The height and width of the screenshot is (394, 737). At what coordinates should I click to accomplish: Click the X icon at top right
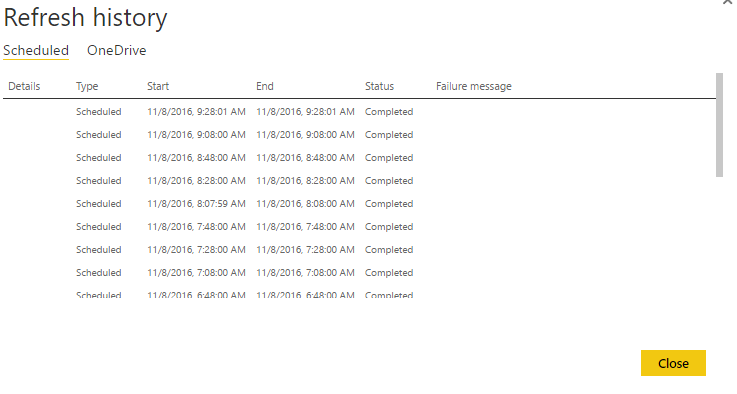click(x=728, y=2)
